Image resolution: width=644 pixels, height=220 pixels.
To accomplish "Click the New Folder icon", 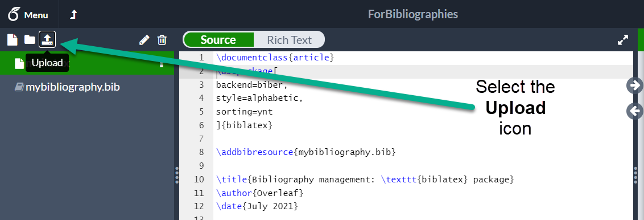I will (30, 39).
